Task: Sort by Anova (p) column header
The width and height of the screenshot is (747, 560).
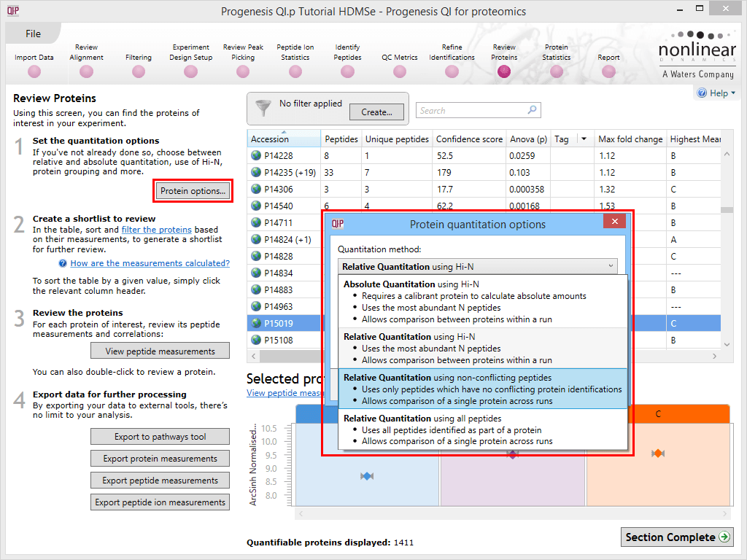Action: [x=528, y=139]
